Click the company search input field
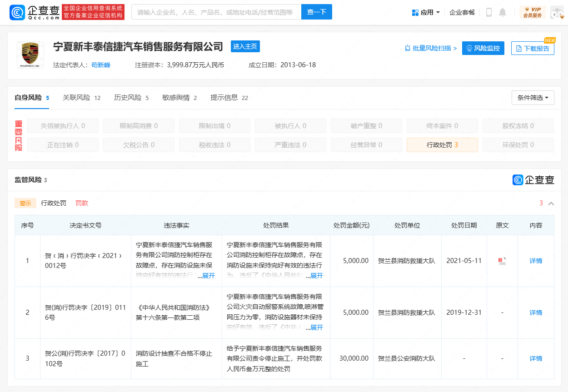This screenshot has height=392, width=568. (x=216, y=12)
